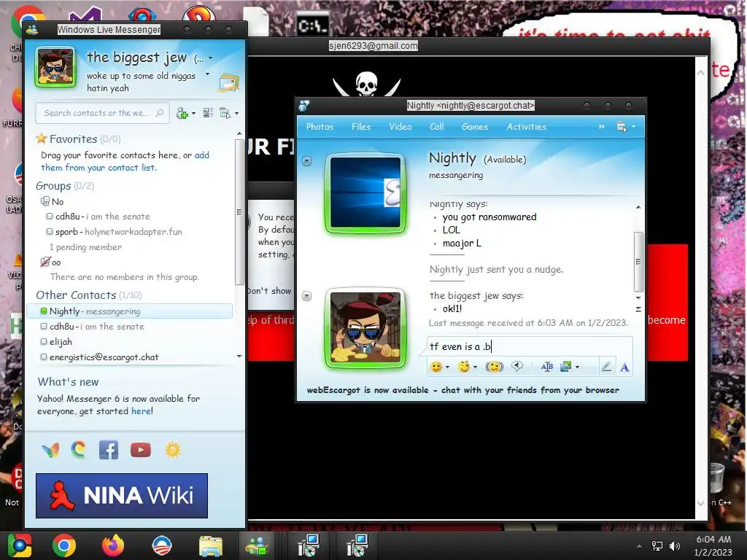Click the 'here' Yahoo Messenger link

click(x=141, y=411)
